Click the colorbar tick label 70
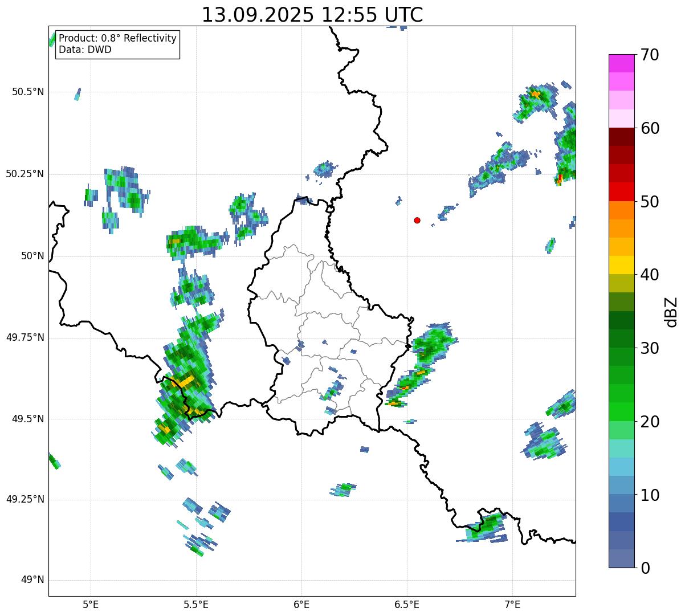The width and height of the screenshot is (685, 616). pyautogui.click(x=650, y=55)
